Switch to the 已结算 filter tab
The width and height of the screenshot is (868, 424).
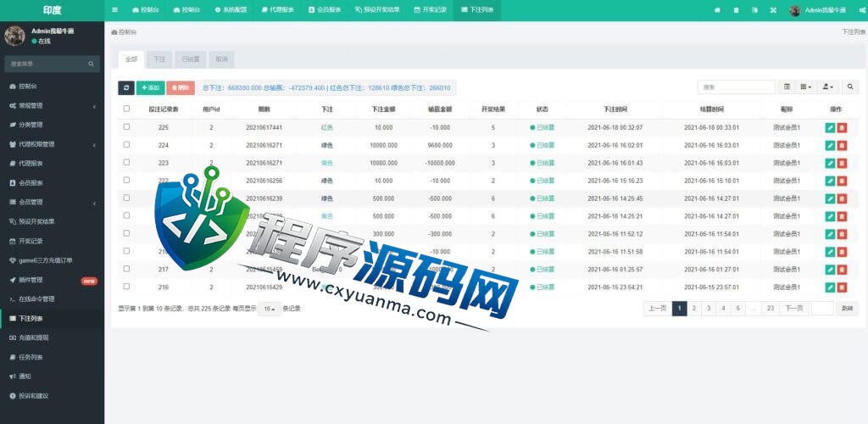click(191, 59)
